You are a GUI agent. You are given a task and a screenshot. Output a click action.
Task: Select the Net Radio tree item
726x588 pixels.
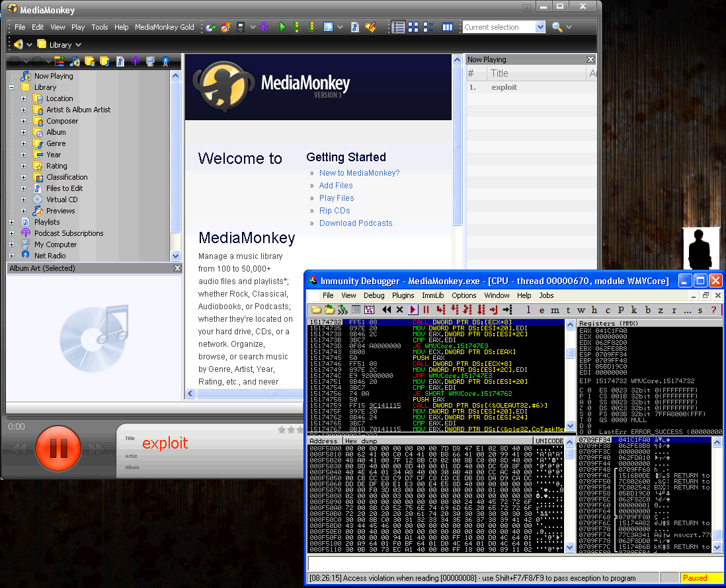pos(50,256)
